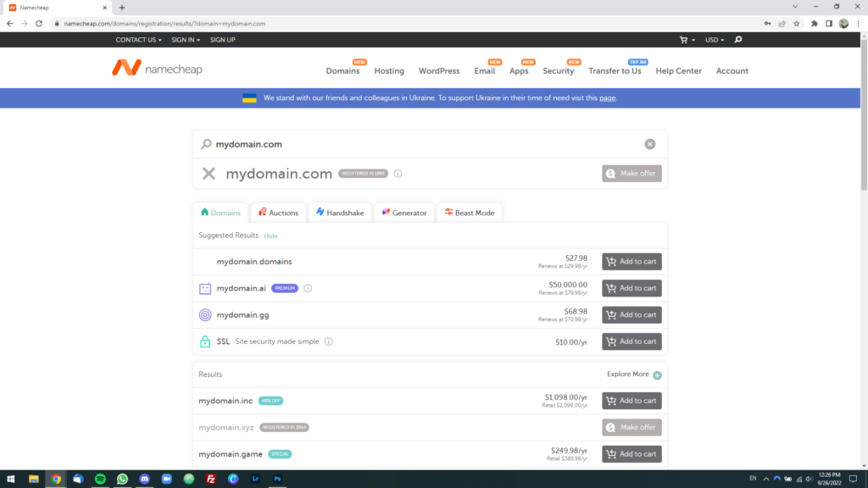
Task: Add mydomain.game to cart
Action: tap(632, 454)
